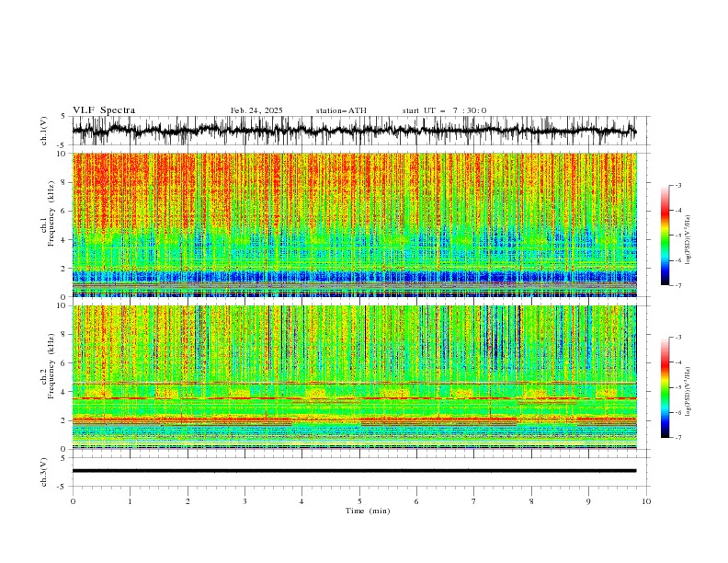
Task: Click the ch.1 colorbar tick "-5"
Action: coord(678,236)
